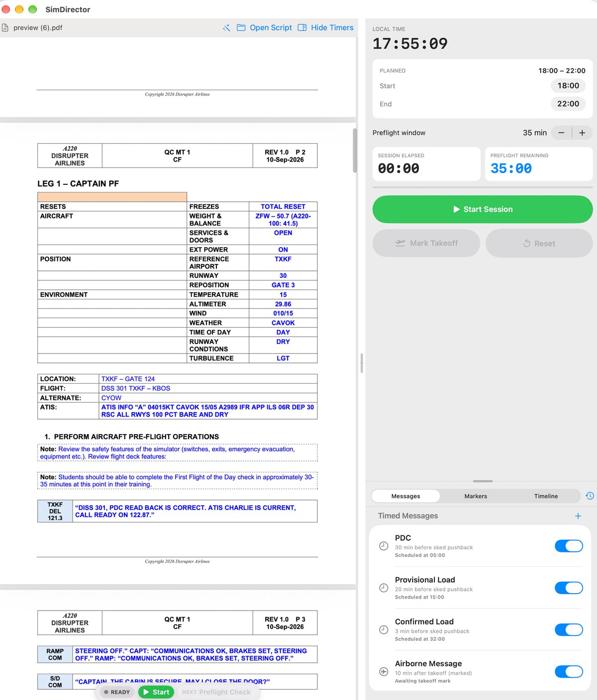
Task: Click the Mark Takeoff button
Action: pyautogui.click(x=426, y=243)
